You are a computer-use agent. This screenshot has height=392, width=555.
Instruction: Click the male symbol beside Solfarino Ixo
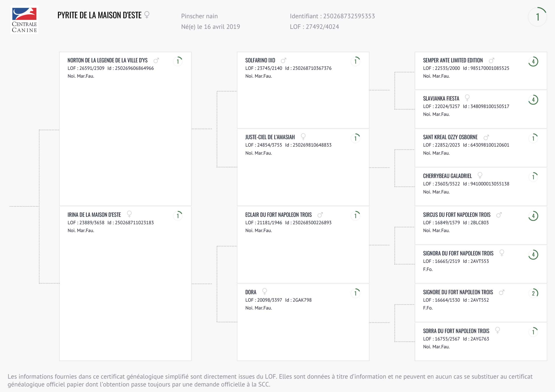pos(284,60)
